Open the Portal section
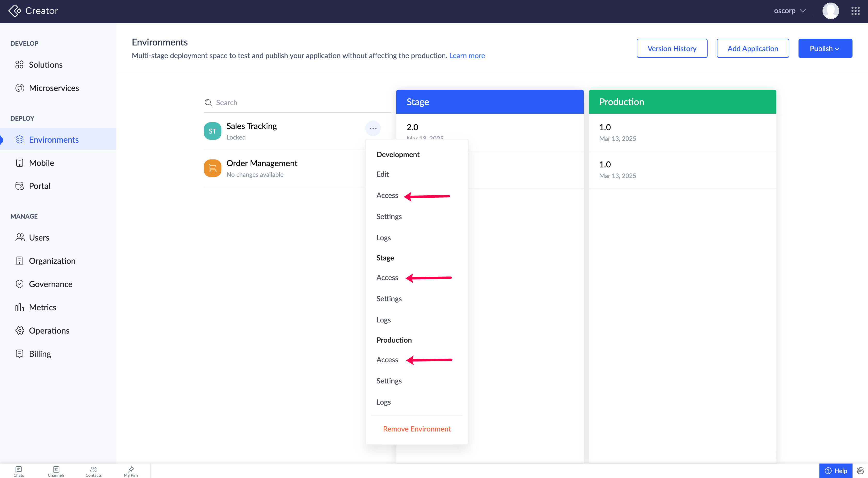Screen dimensions: 868x478 click(40, 186)
